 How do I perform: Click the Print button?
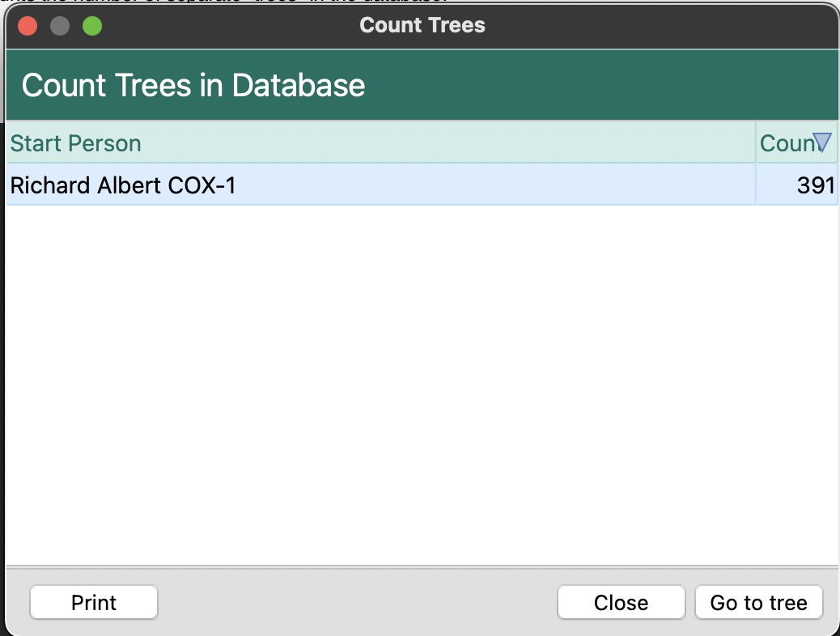94,603
